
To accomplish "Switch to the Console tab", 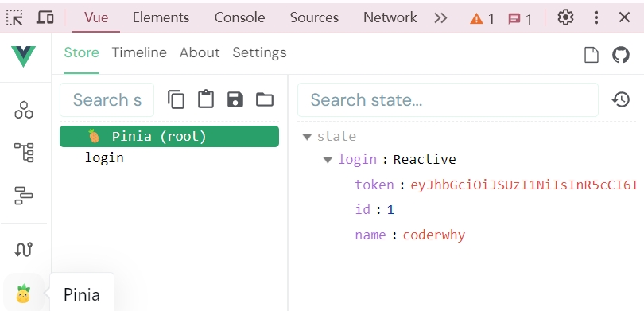I will [x=239, y=17].
